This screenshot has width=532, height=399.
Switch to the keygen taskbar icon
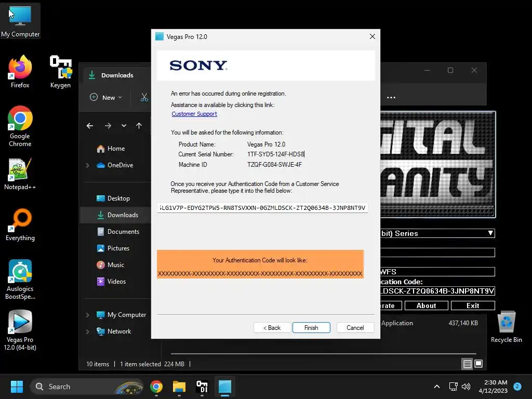tap(202, 387)
